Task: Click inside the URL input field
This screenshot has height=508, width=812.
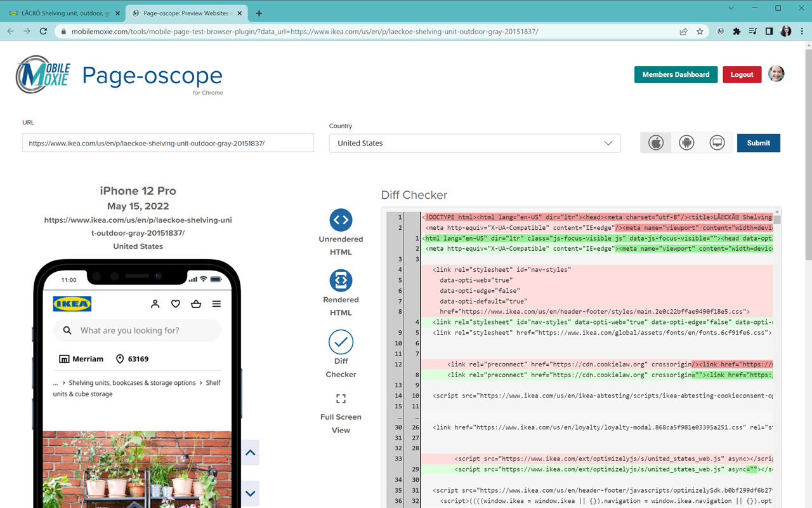Action: click(168, 143)
